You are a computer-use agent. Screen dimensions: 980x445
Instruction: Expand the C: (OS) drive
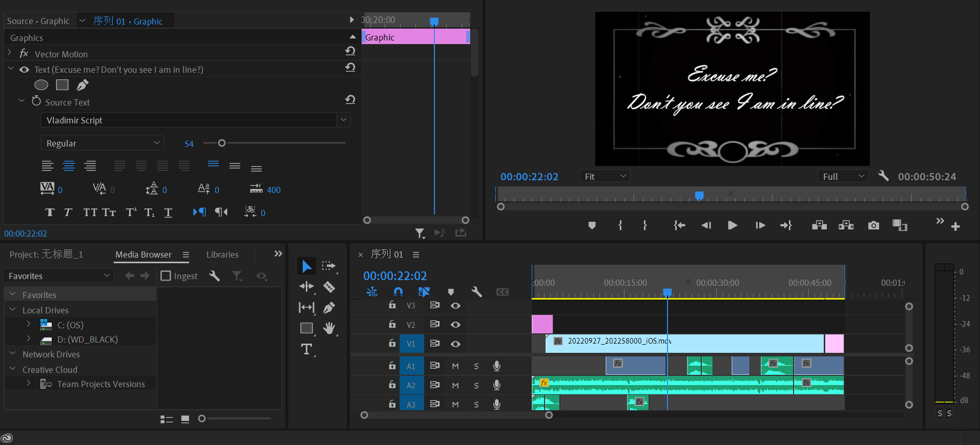29,324
